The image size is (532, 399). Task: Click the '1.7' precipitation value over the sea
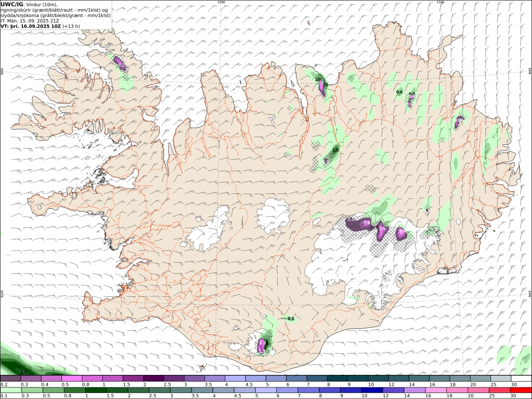pos(24,372)
